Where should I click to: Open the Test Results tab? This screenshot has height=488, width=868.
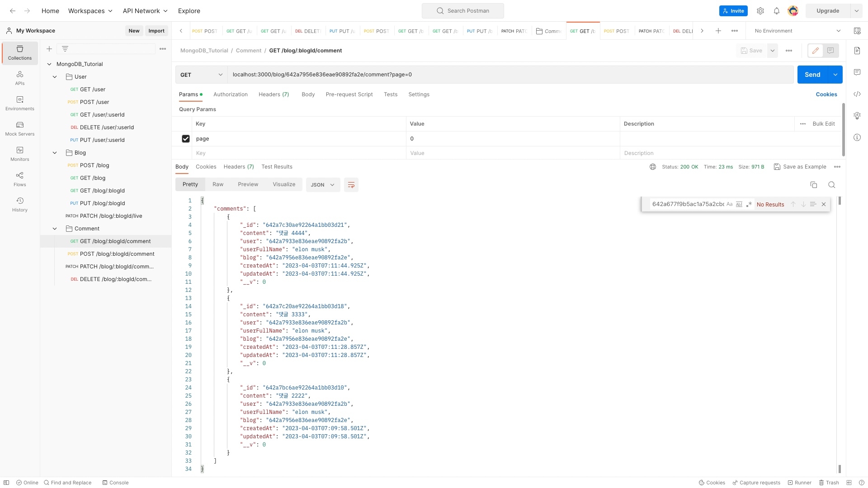point(277,167)
